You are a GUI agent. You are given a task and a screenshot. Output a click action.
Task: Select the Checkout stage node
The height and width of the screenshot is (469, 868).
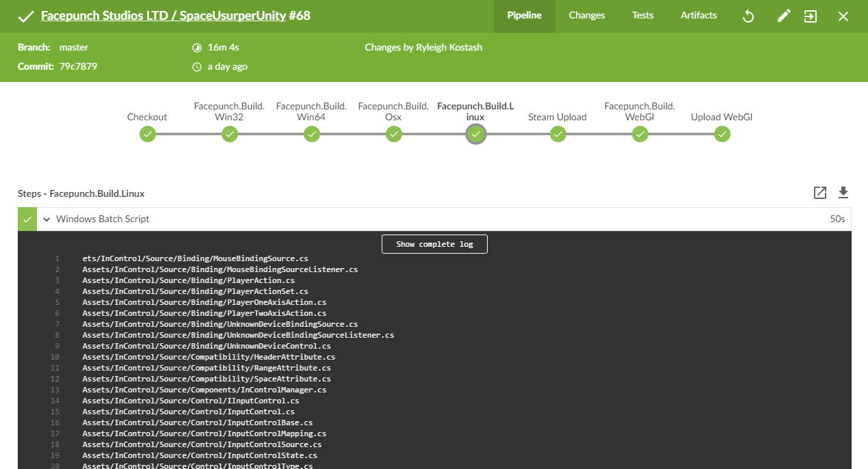(147, 135)
